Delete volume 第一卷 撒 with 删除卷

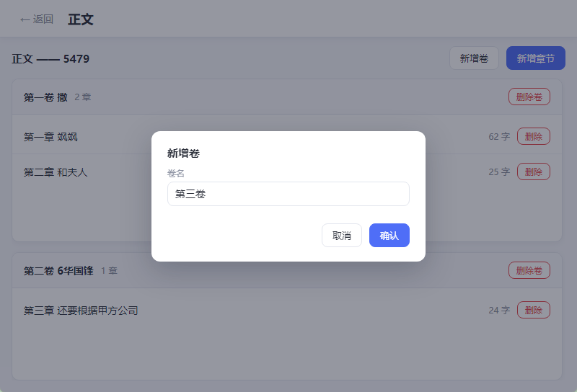click(529, 97)
